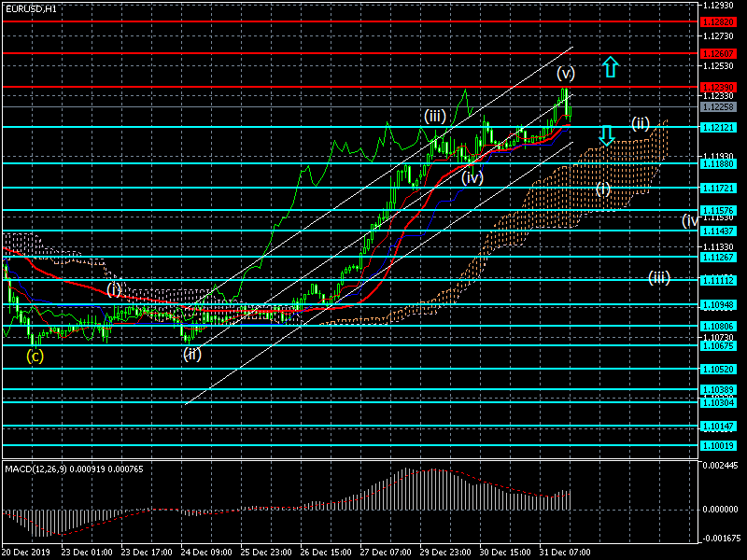
Task: Select the (iv) wave label near 1.11880 line
Action: 472,177
